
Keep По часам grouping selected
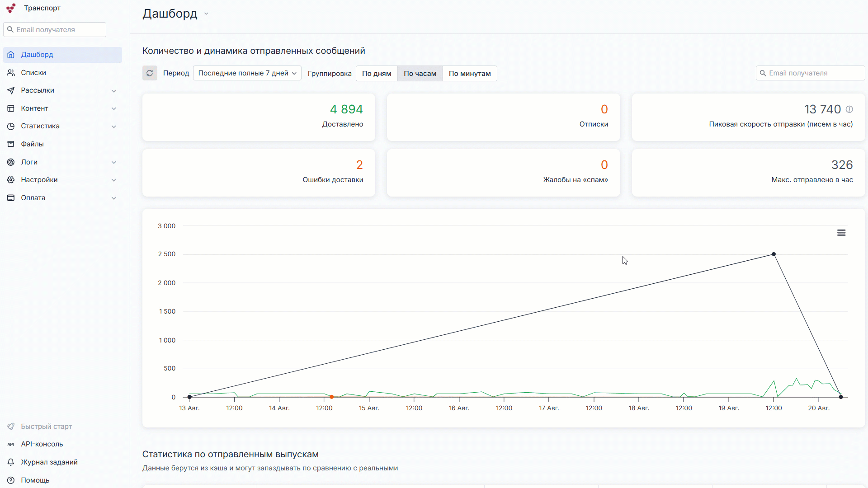420,73
